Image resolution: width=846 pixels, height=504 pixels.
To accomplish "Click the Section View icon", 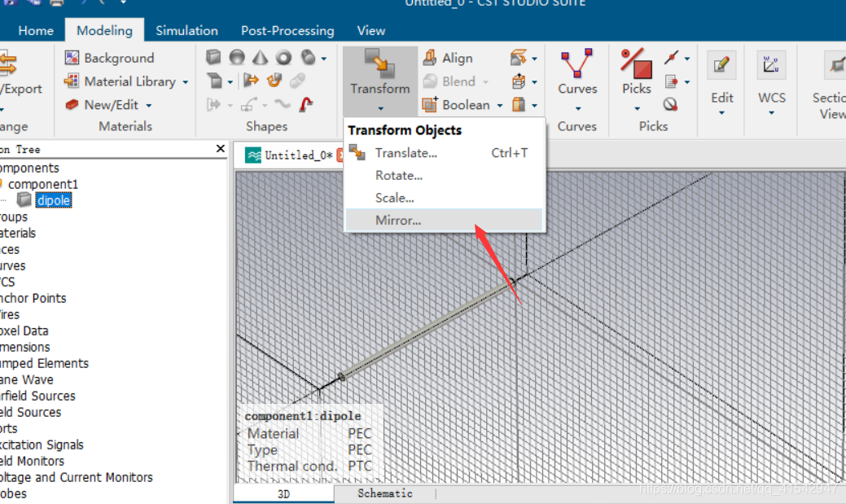I will click(x=835, y=65).
